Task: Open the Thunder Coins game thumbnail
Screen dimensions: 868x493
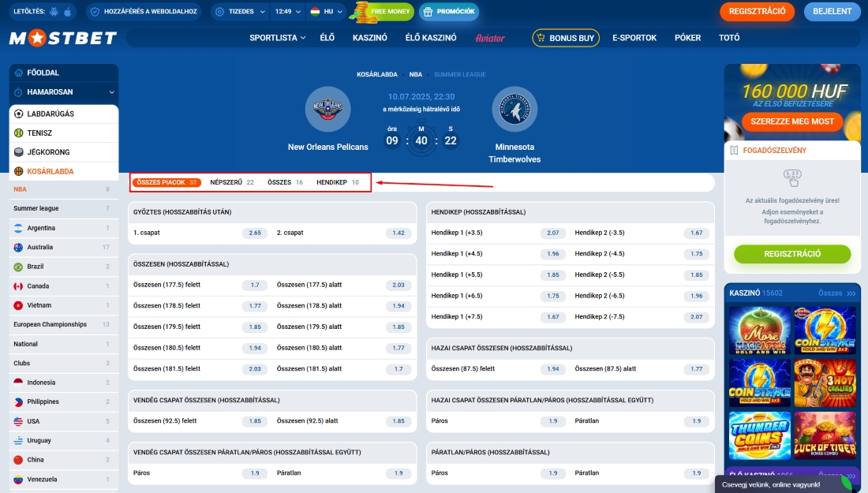Action: click(759, 435)
